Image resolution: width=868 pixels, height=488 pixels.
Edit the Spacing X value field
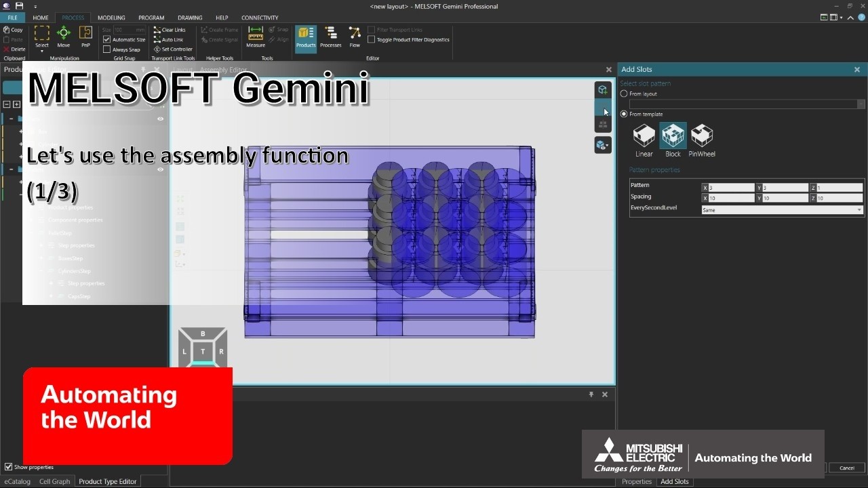(x=732, y=198)
